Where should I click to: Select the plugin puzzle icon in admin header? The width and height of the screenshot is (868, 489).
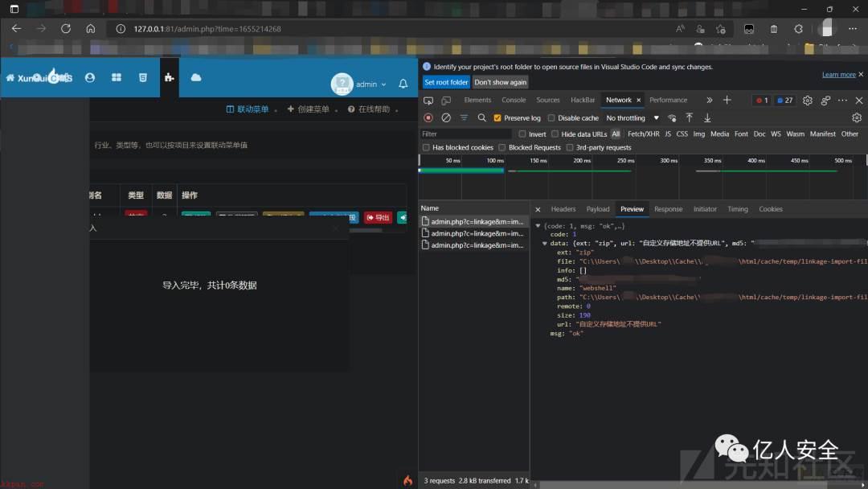click(x=170, y=77)
